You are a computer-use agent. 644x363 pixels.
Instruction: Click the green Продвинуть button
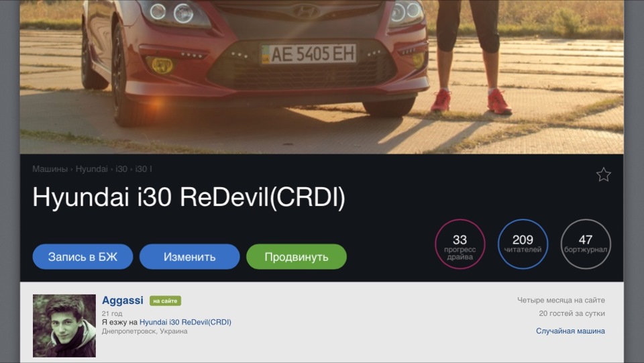point(296,256)
